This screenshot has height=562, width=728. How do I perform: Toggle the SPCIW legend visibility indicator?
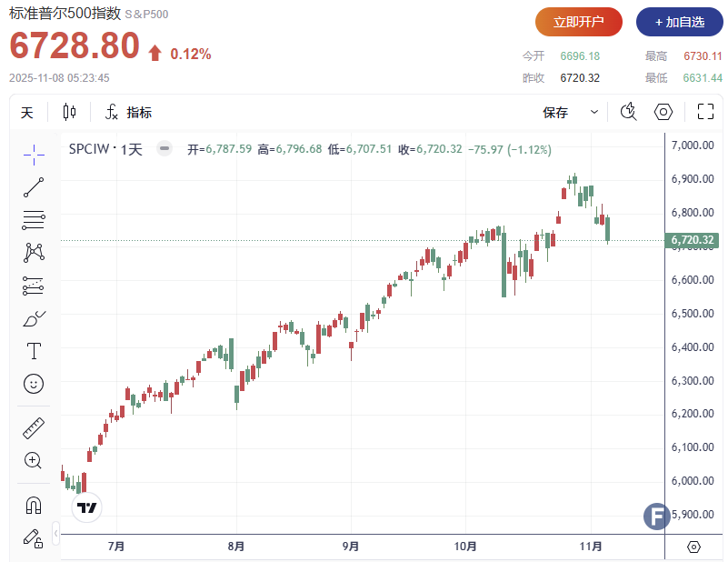click(x=165, y=149)
